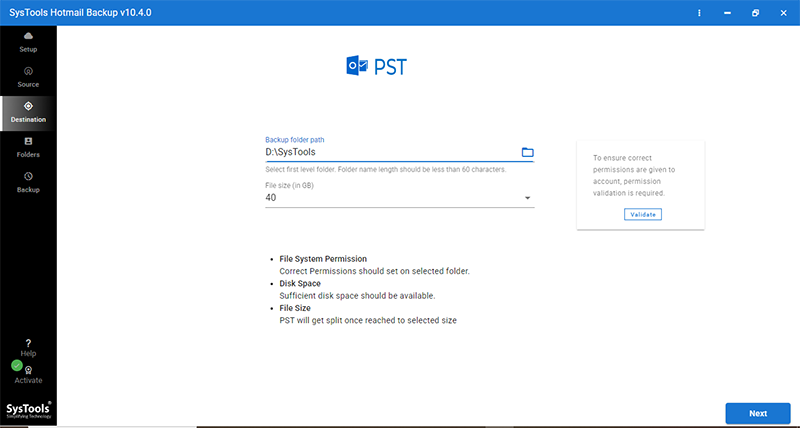800x428 pixels.
Task: Restore down the application window
Action: pos(755,13)
